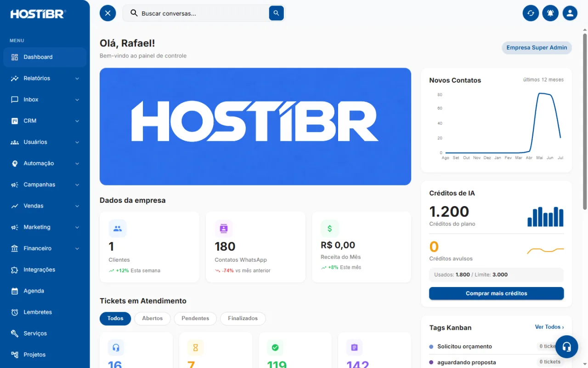Viewport: 588px width, 368px height.
Task: Expand the Inbox submenu chevron
Action: coord(77,100)
